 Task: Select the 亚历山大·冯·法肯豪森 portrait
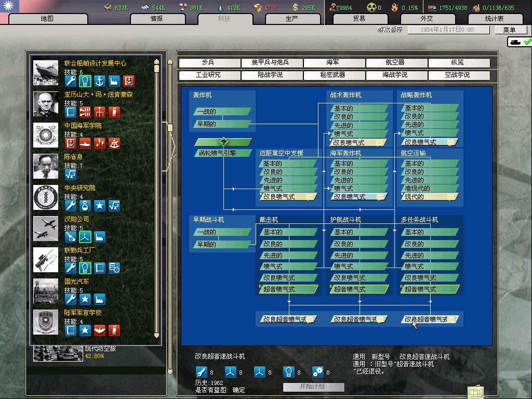[x=46, y=104]
